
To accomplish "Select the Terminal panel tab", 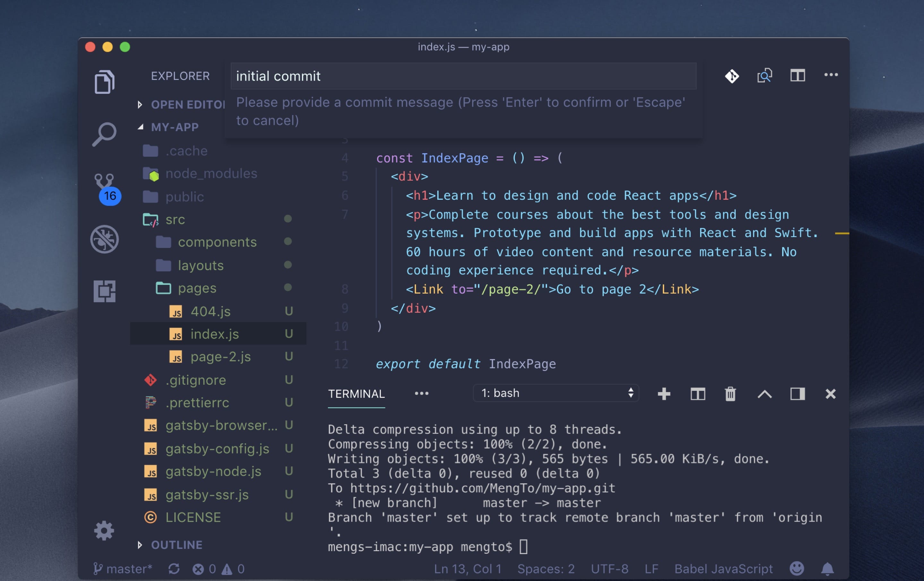I will (x=356, y=394).
